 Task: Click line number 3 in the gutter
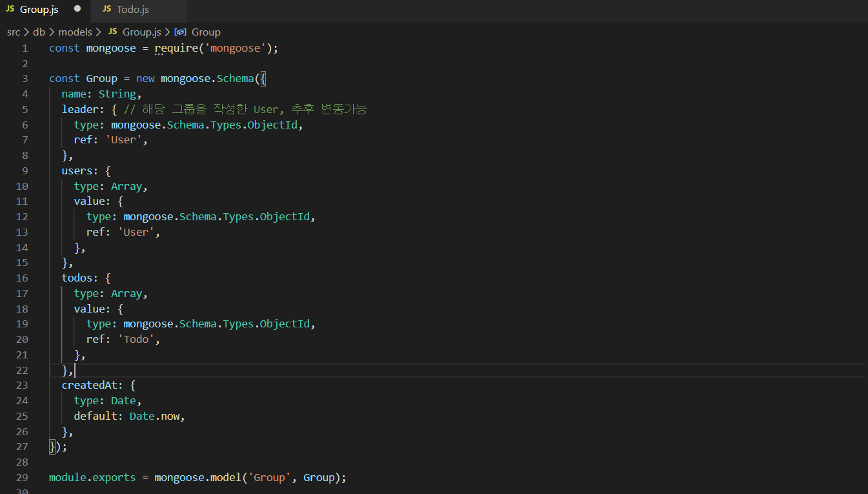coord(25,78)
